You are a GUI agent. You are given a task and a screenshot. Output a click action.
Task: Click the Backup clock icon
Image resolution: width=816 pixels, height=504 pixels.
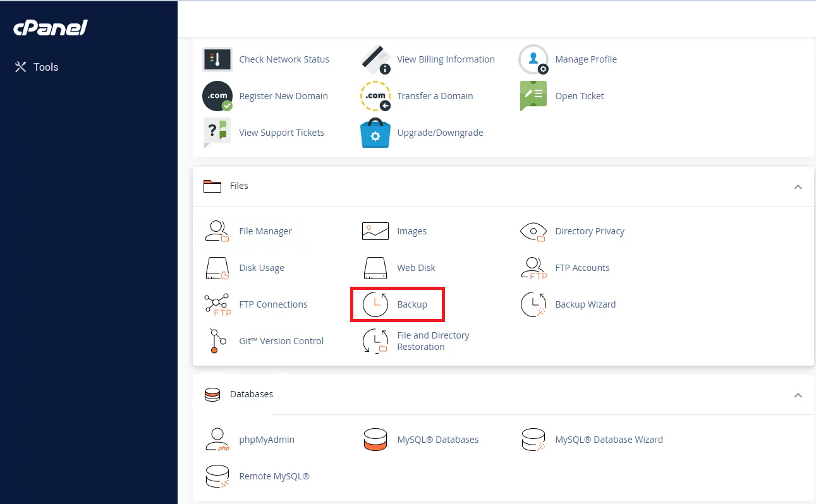tap(375, 304)
